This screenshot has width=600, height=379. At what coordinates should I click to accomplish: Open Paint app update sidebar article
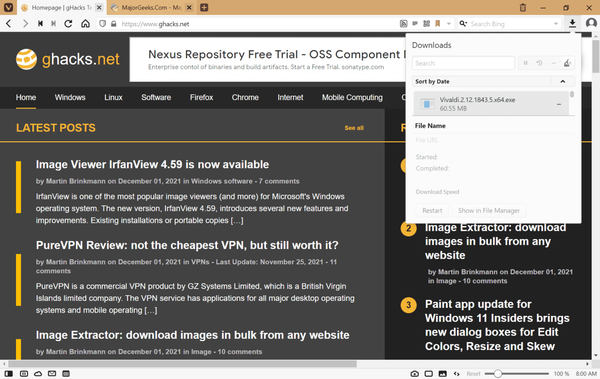pyautogui.click(x=497, y=325)
